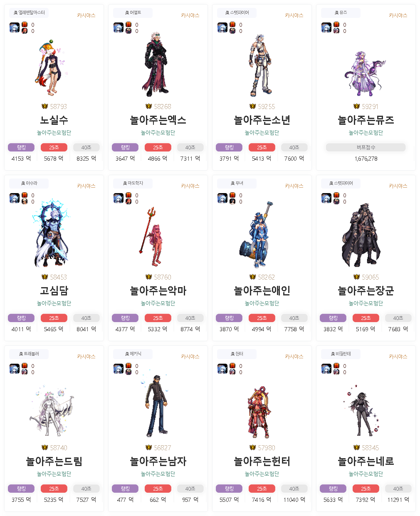Click the 놀아주는애인 character sprite
The height and width of the screenshot is (516, 420).
[x=257, y=235]
